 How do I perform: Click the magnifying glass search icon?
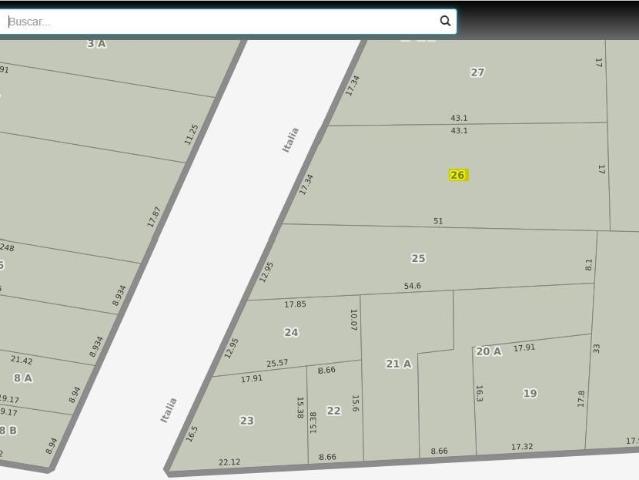point(445,21)
